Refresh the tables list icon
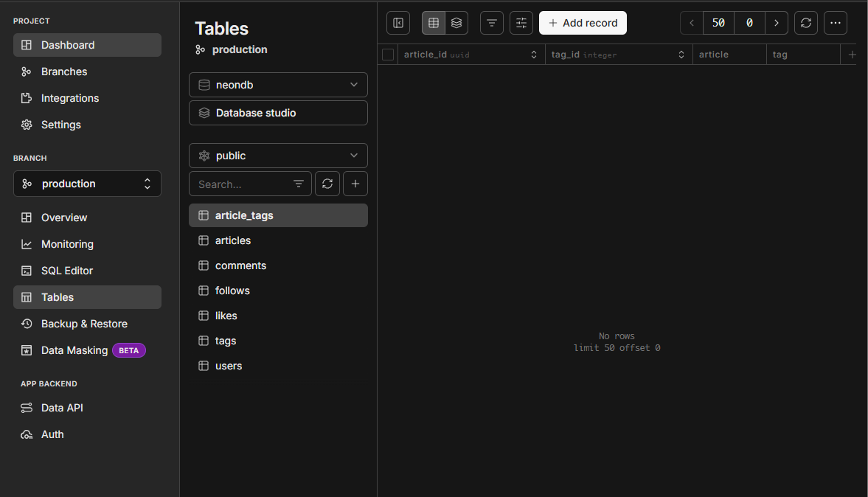868x497 pixels. click(x=327, y=184)
